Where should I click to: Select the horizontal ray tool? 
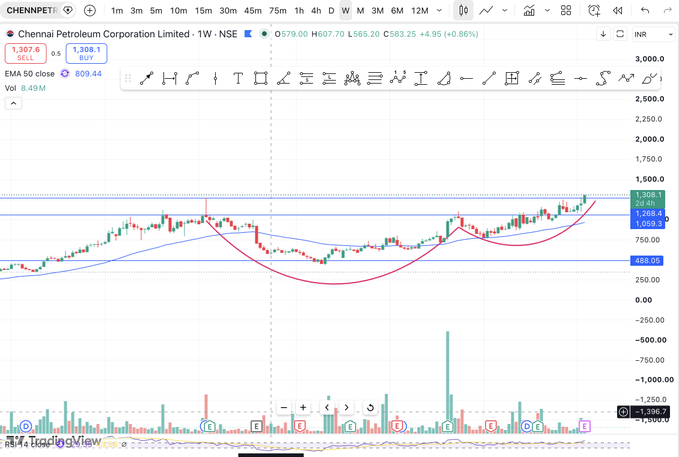coord(466,78)
